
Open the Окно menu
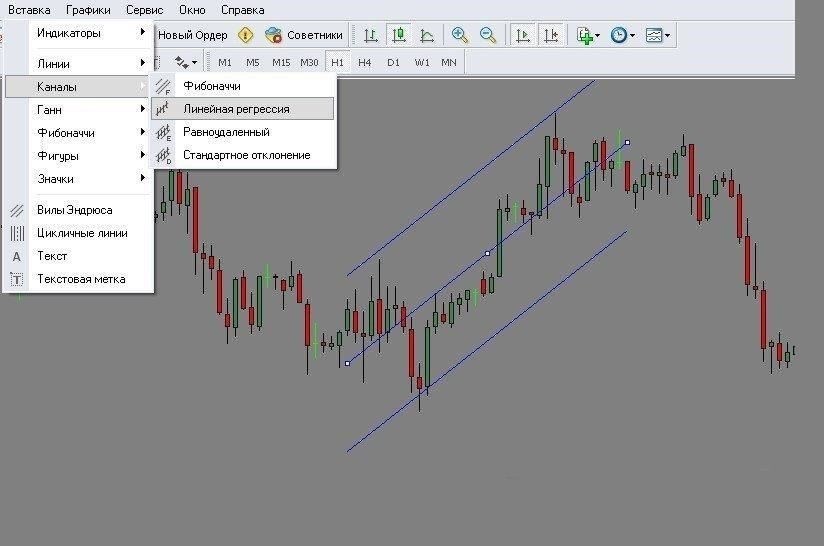coord(192,10)
